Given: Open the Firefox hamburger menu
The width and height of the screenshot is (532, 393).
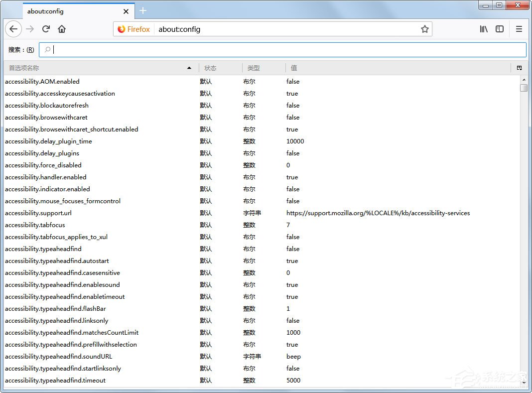Looking at the screenshot, I should [x=519, y=29].
